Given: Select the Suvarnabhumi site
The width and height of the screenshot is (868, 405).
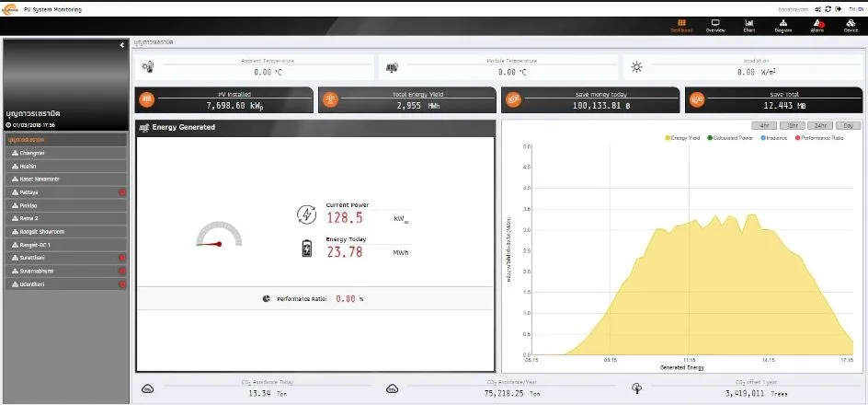Looking at the screenshot, I should click(x=66, y=271).
